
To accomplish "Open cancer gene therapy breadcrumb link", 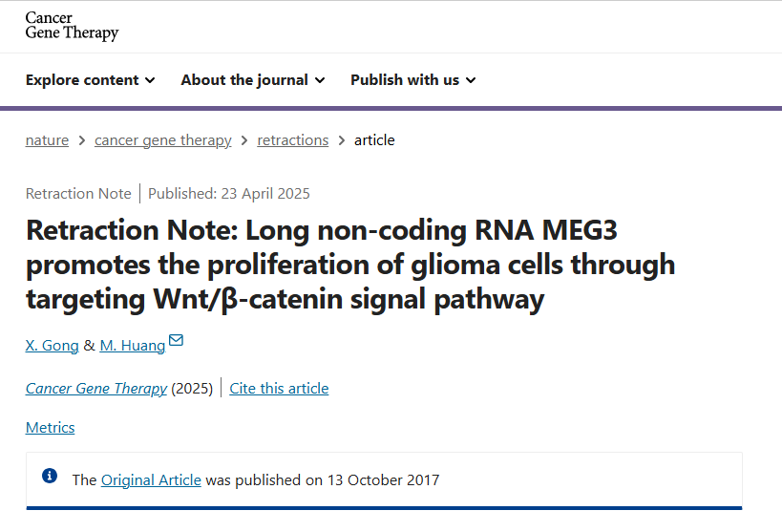I will (163, 140).
